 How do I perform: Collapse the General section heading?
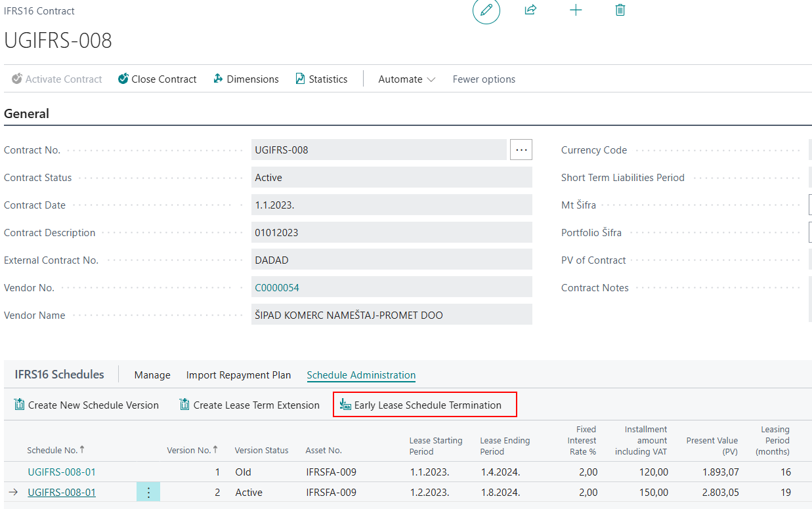[26, 113]
